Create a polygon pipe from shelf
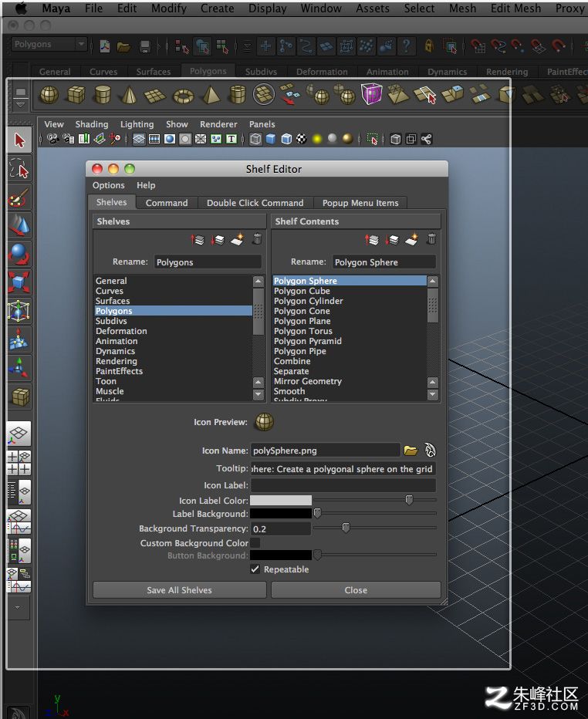Viewport: 588px width, 719px height. pos(238,95)
